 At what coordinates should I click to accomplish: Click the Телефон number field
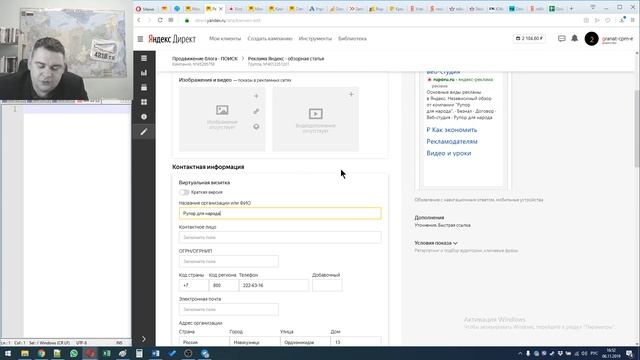[x=273, y=285]
